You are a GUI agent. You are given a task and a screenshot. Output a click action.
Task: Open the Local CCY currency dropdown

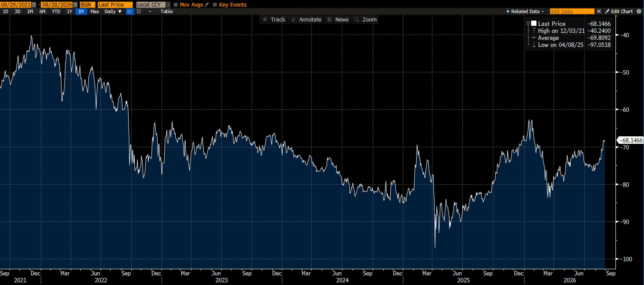pyautogui.click(x=168, y=5)
